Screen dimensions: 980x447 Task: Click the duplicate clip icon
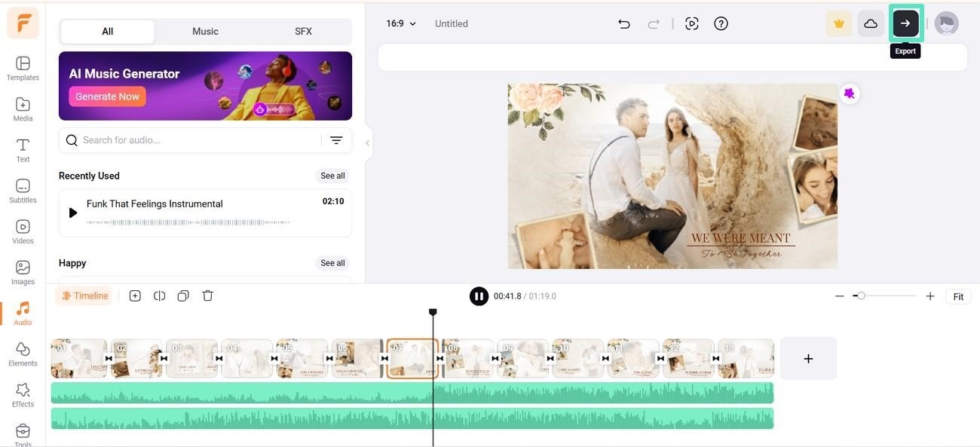coord(183,296)
